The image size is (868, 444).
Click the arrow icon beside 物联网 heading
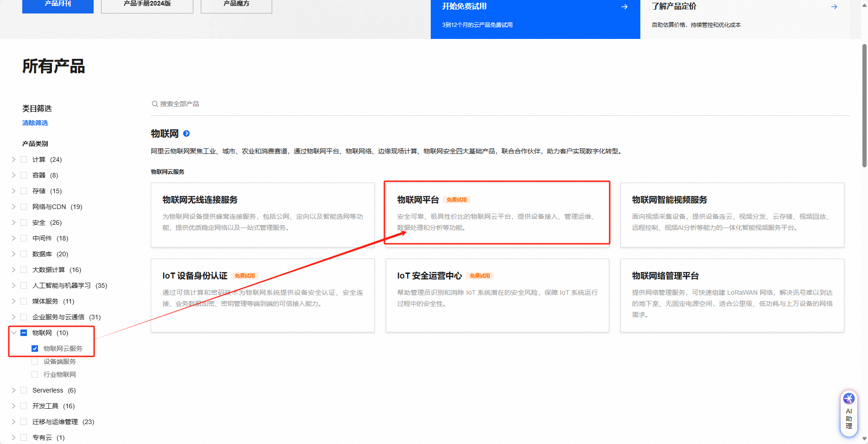(x=186, y=133)
